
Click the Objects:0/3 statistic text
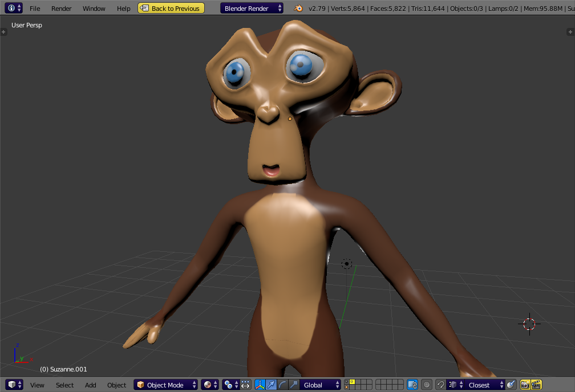click(x=467, y=9)
